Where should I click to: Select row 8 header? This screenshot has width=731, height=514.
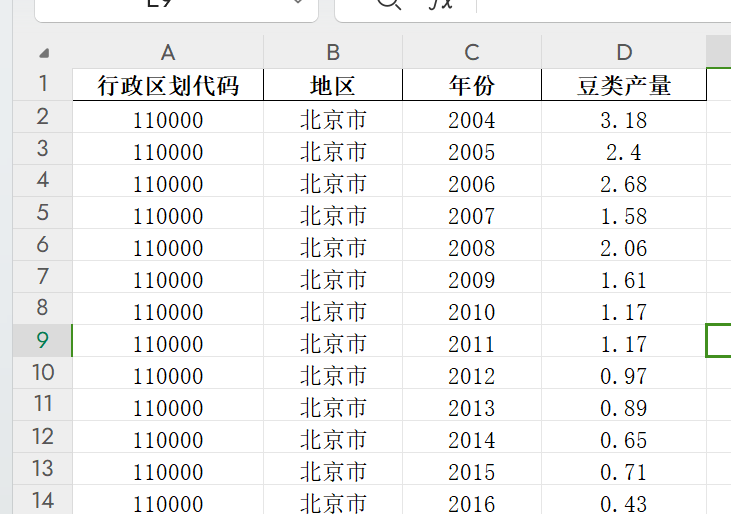coord(42,308)
